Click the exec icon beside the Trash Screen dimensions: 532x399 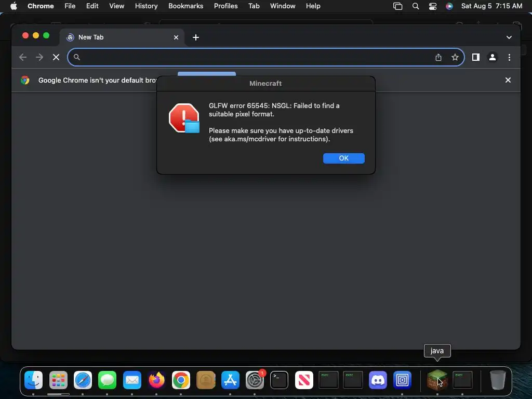pos(462,380)
